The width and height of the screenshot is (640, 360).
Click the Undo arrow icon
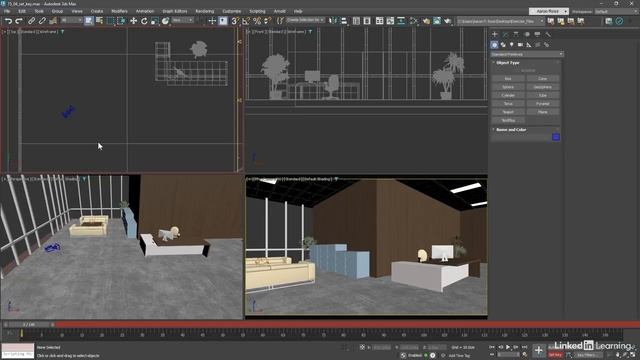pos(8,20)
